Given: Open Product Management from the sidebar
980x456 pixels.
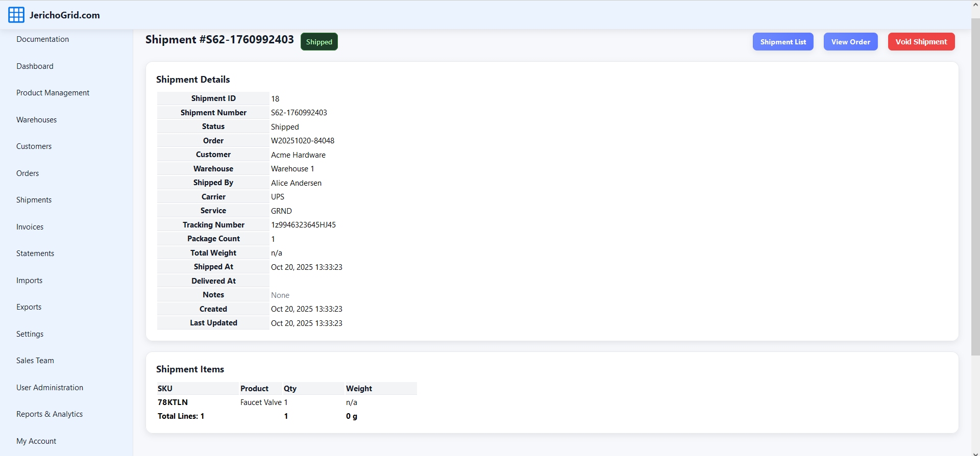Looking at the screenshot, I should (x=53, y=93).
